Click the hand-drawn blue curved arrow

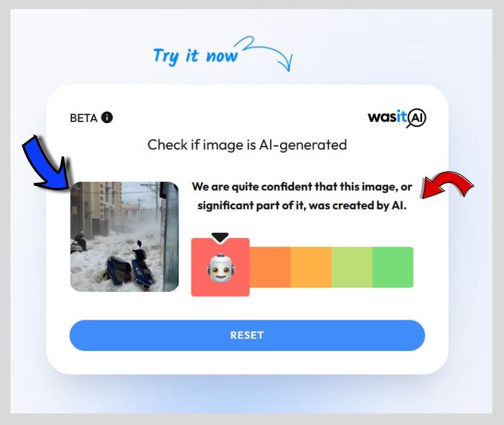[263, 53]
